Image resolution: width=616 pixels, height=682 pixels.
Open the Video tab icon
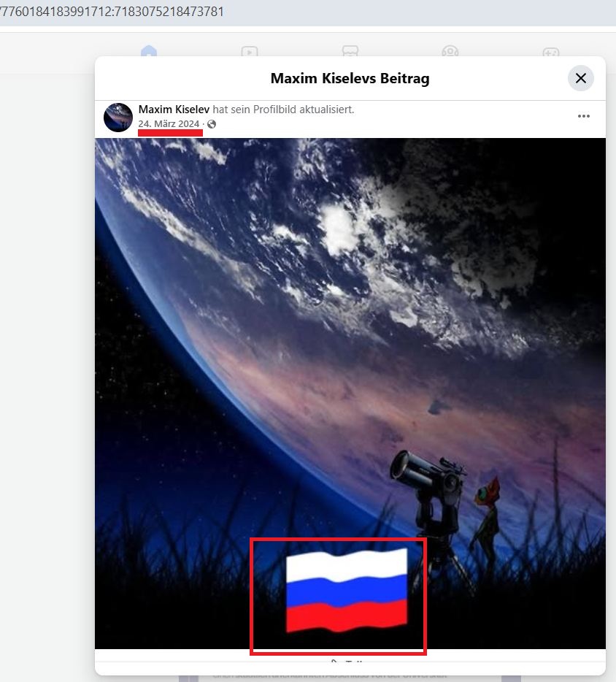click(250, 51)
